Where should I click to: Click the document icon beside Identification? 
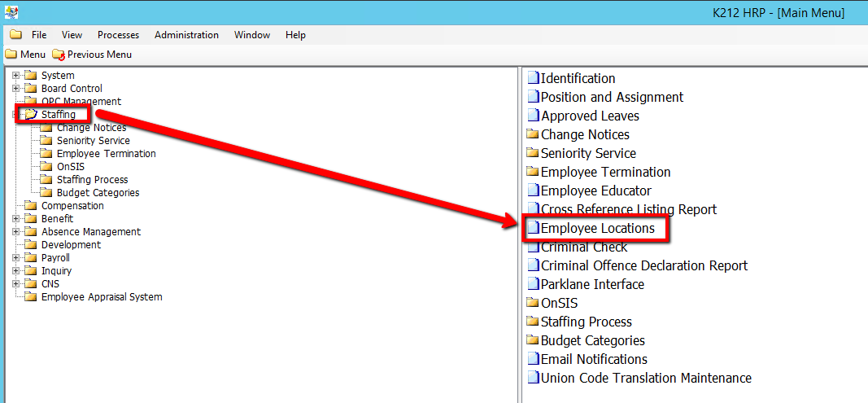coord(534,79)
